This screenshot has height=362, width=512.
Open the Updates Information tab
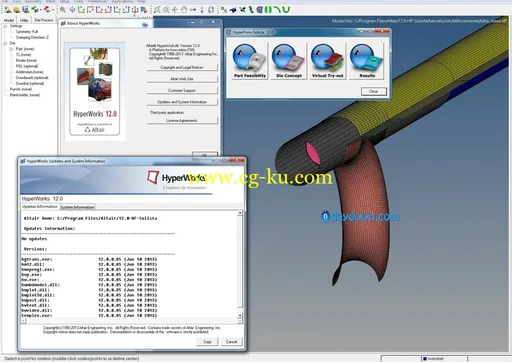pyautogui.click(x=40, y=207)
